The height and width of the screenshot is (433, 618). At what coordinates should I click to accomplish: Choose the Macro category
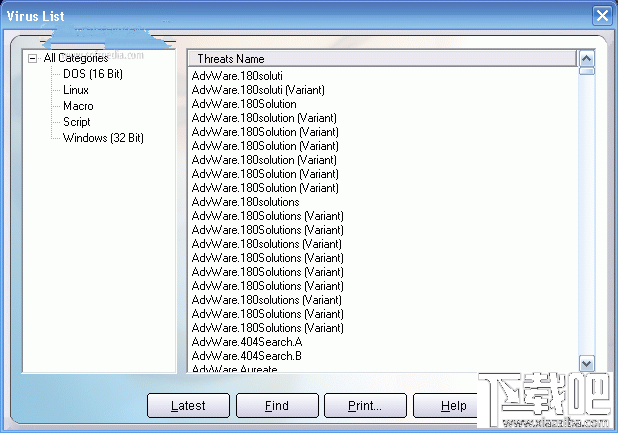(78, 106)
